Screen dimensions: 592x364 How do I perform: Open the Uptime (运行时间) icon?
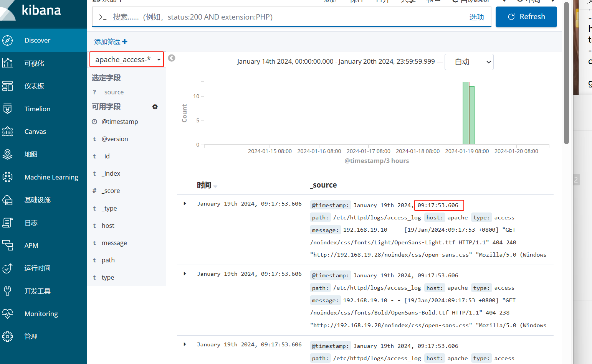8,268
